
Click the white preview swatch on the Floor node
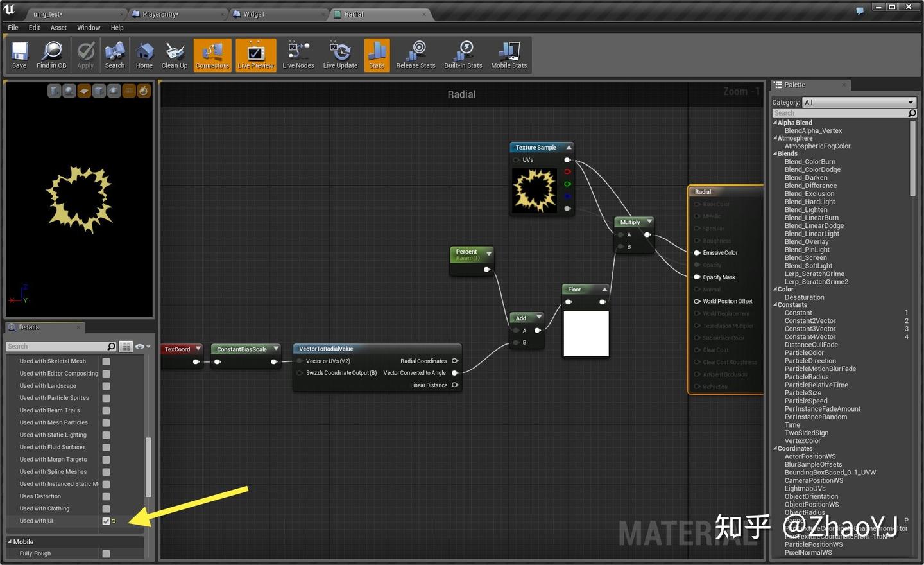[586, 333]
